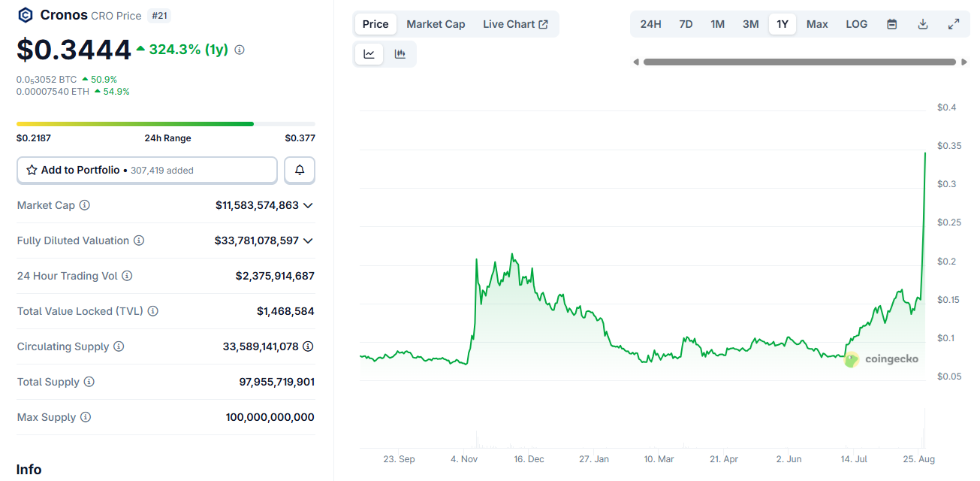Select the line chart view icon

coord(369,54)
